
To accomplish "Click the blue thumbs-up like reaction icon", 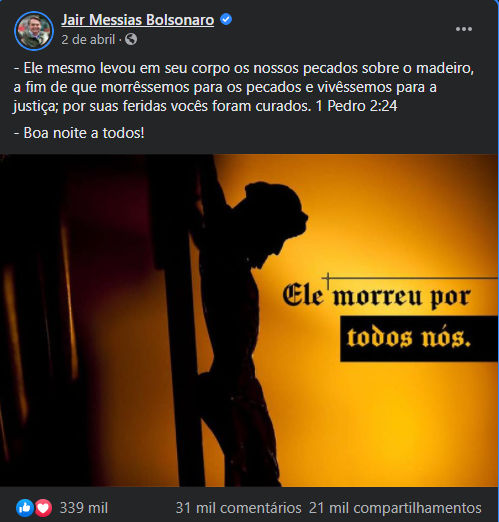I will tap(25, 508).
